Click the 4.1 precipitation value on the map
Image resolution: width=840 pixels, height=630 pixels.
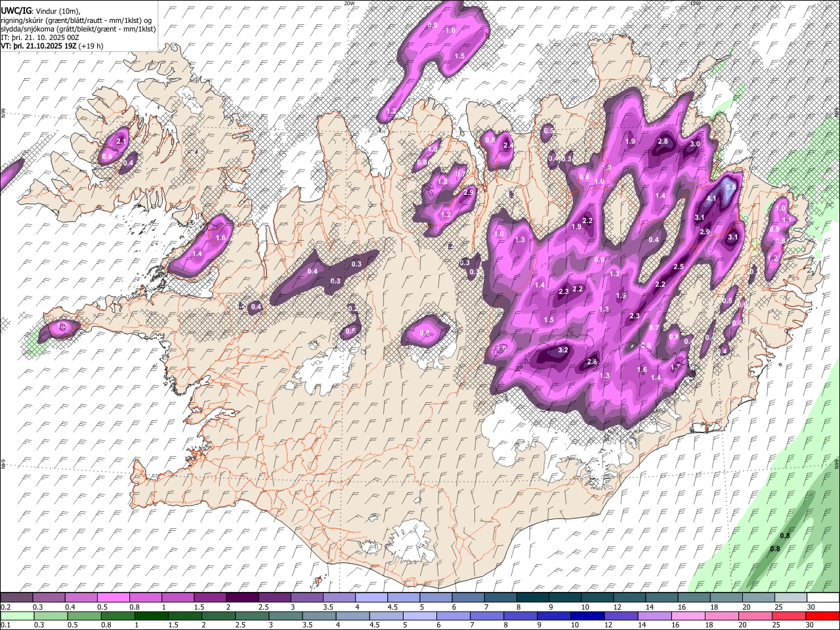coord(711,198)
